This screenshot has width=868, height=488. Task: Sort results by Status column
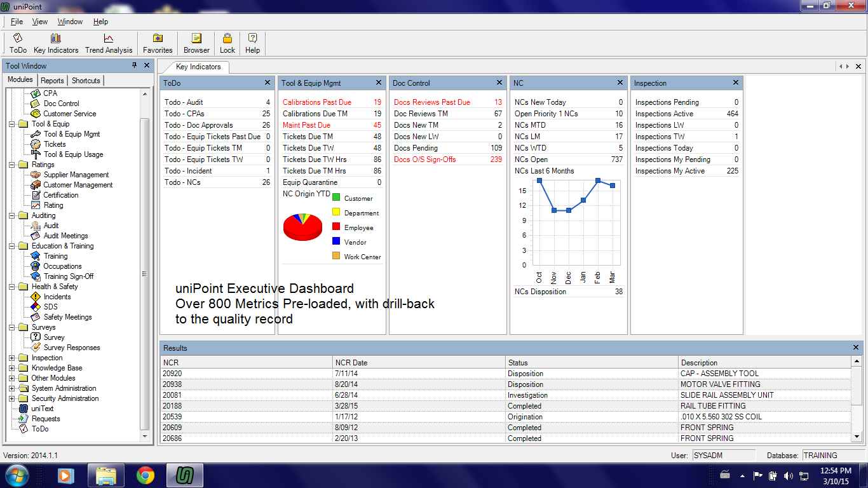(592, 363)
